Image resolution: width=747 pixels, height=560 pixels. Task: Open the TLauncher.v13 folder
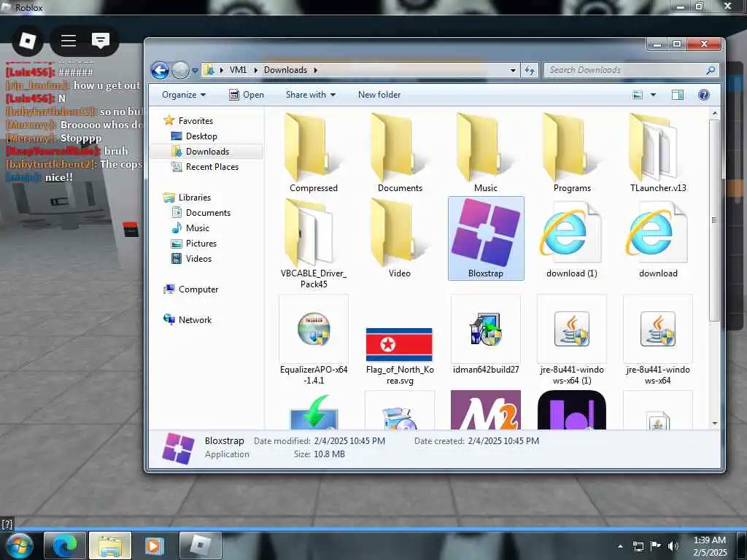(x=658, y=152)
